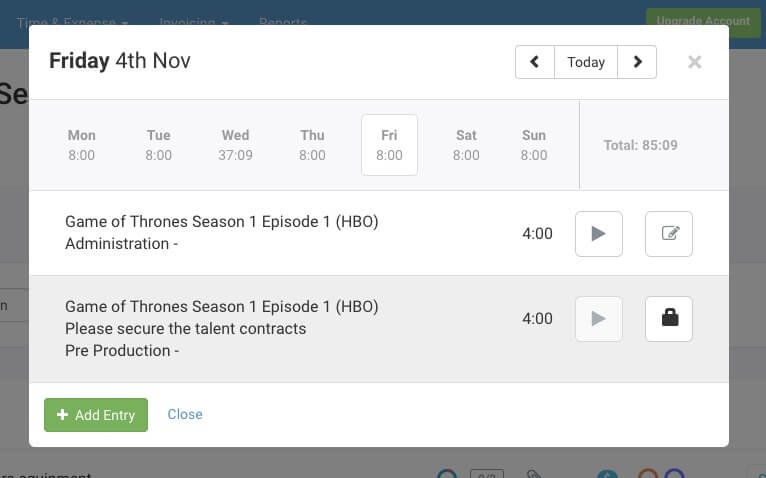Go to previous day with left arrow
The width and height of the screenshot is (766, 478).
coord(534,62)
